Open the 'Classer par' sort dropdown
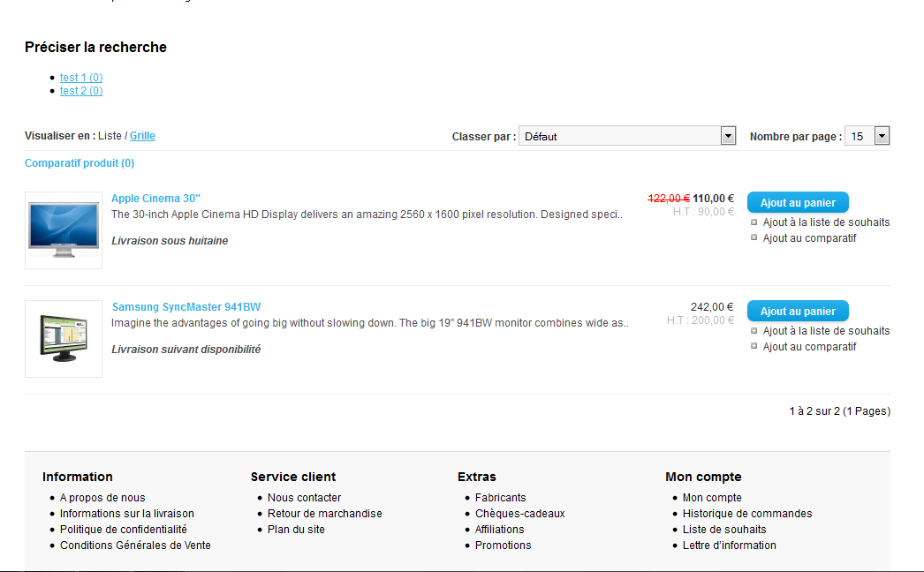The image size is (924, 572). tap(627, 136)
